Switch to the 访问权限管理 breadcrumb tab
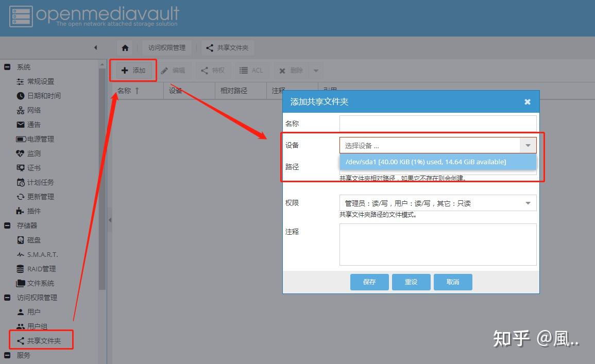 (x=168, y=47)
